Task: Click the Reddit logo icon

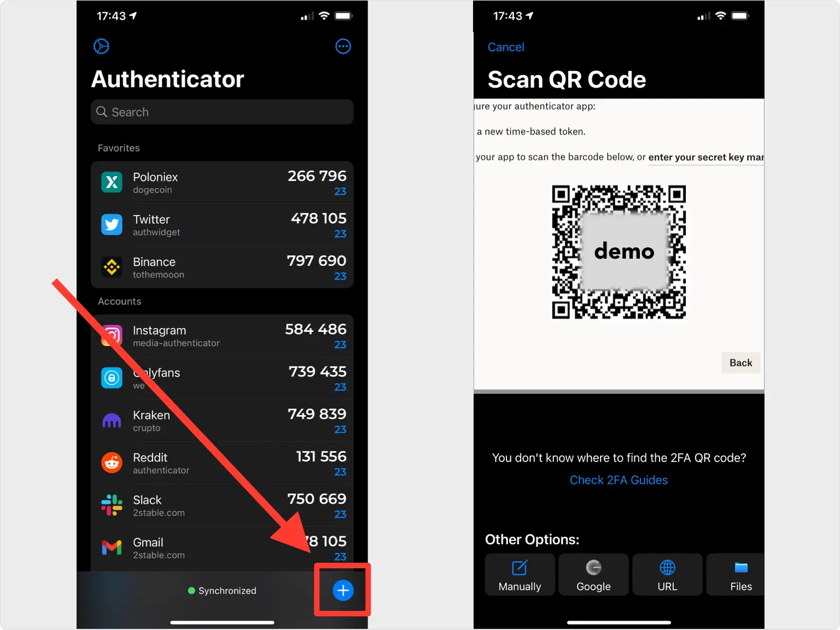Action: click(x=112, y=463)
